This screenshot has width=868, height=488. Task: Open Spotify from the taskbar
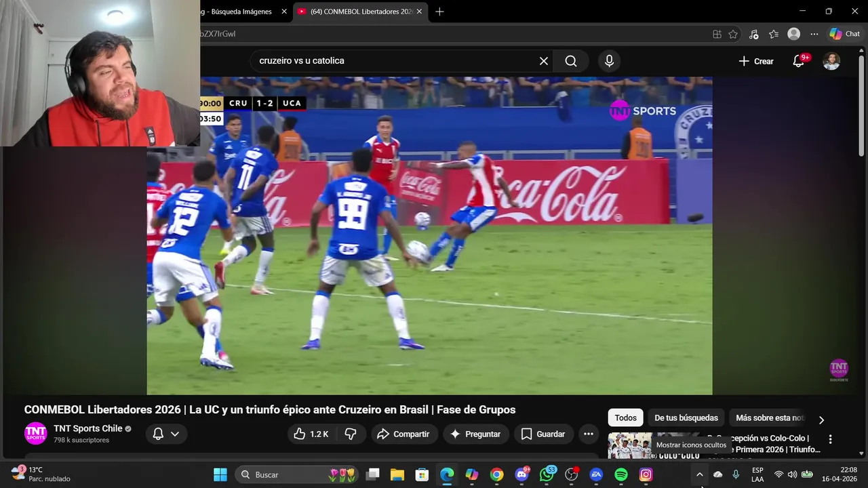[x=621, y=474]
